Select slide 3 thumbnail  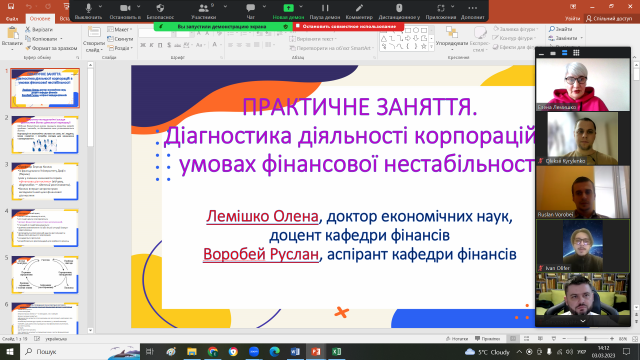coord(45,181)
